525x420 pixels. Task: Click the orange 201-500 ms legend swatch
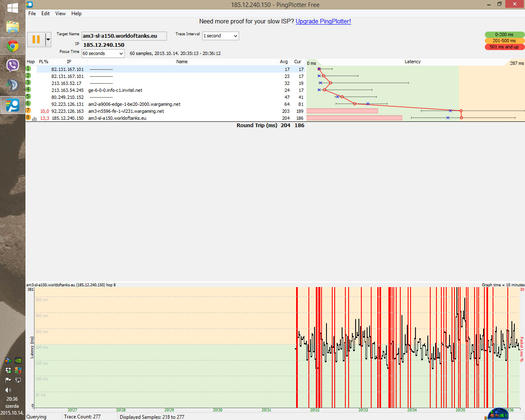tap(504, 41)
